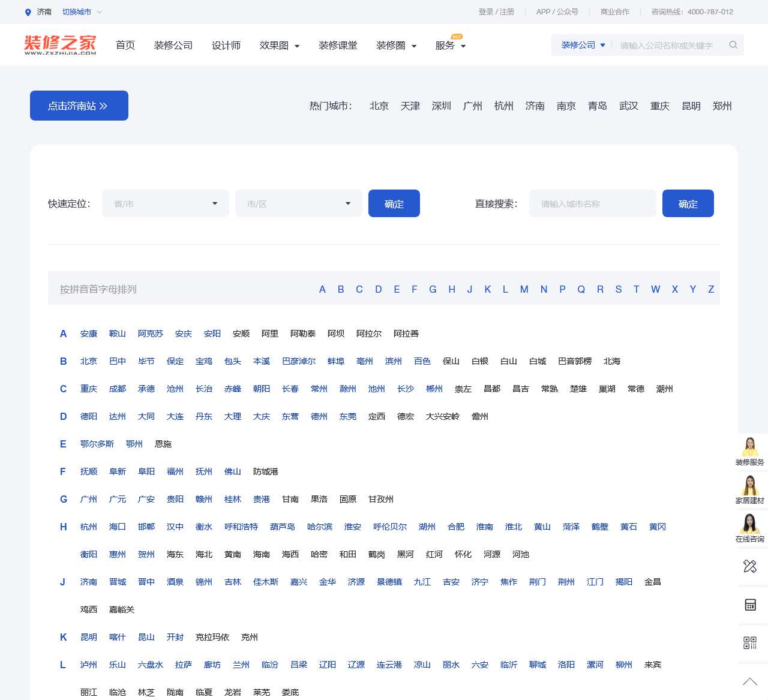Expand the 市/区 district dropdown
Screen dimensions: 768x700
pos(298,204)
